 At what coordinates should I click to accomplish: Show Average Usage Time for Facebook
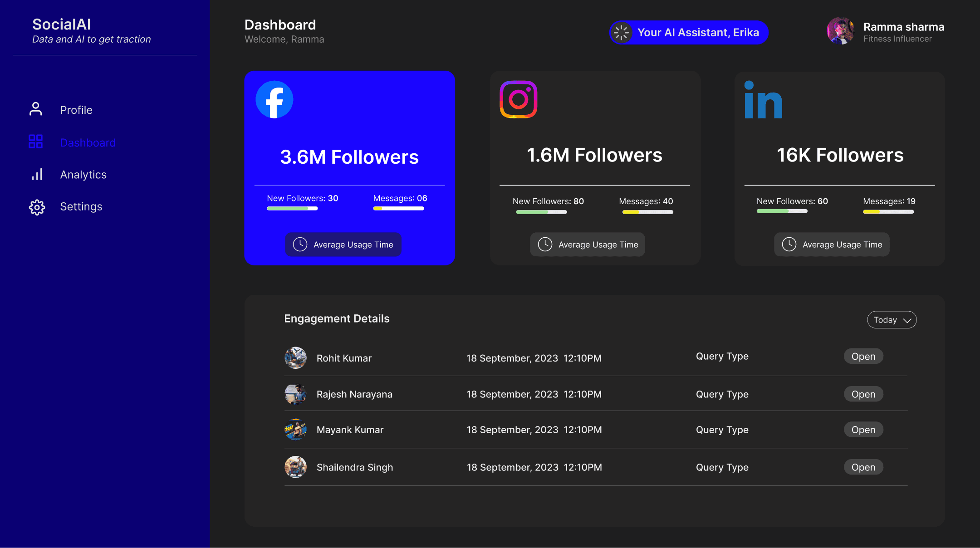tap(343, 245)
